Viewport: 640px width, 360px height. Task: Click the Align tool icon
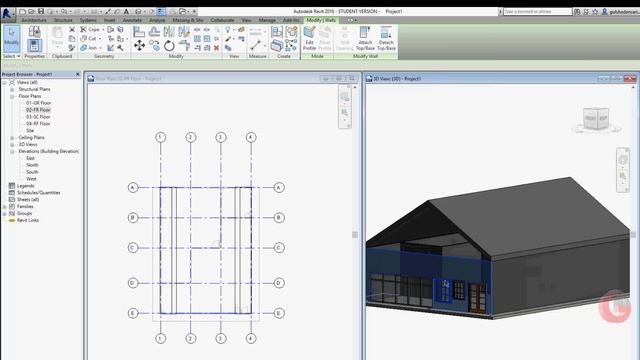pyautogui.click(x=139, y=31)
